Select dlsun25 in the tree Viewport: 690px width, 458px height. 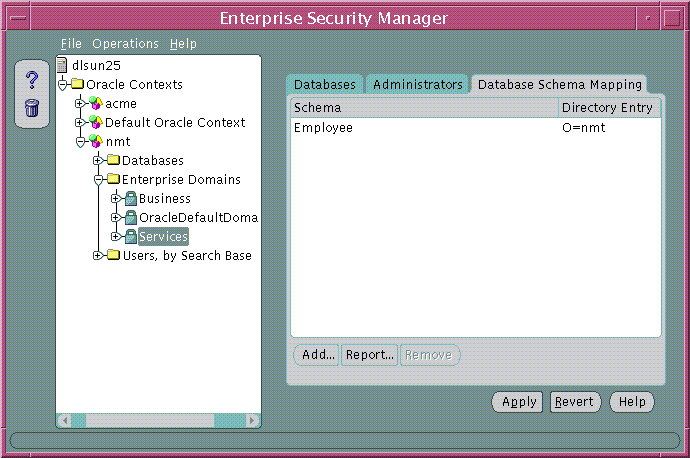[x=96, y=65]
